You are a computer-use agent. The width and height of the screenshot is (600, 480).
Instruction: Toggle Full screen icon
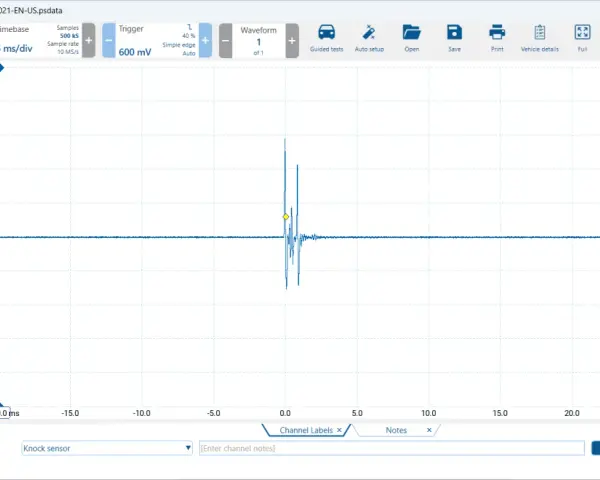(582, 38)
